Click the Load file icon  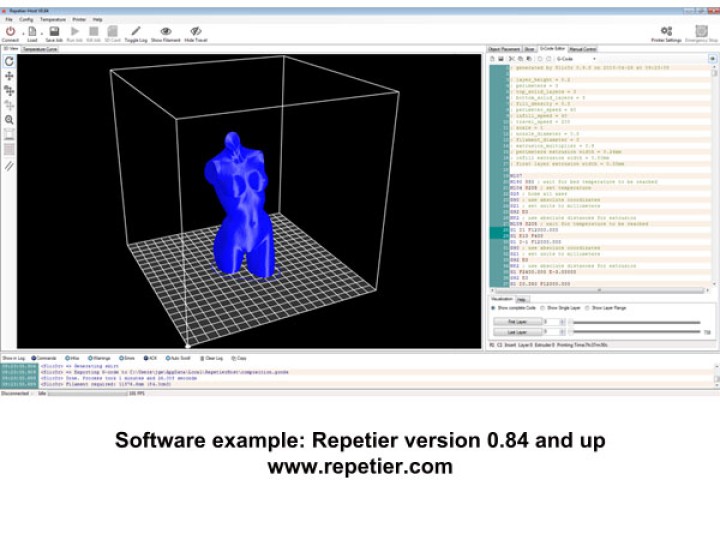tap(32, 31)
